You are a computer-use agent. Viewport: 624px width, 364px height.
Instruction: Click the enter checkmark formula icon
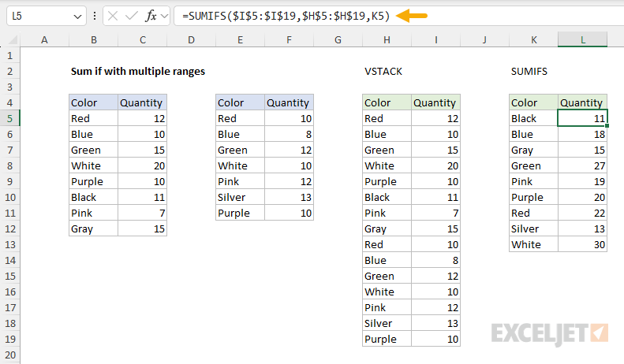tap(131, 17)
